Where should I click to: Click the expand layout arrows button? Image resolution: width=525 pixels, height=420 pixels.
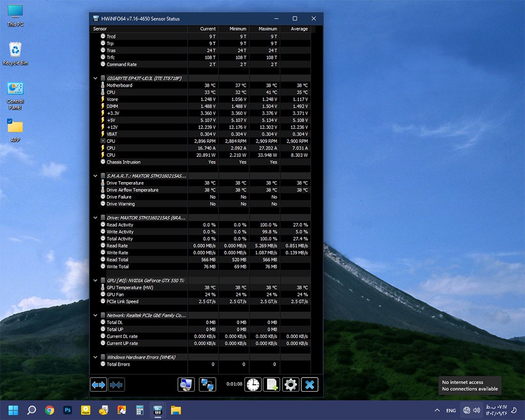[x=98, y=384]
